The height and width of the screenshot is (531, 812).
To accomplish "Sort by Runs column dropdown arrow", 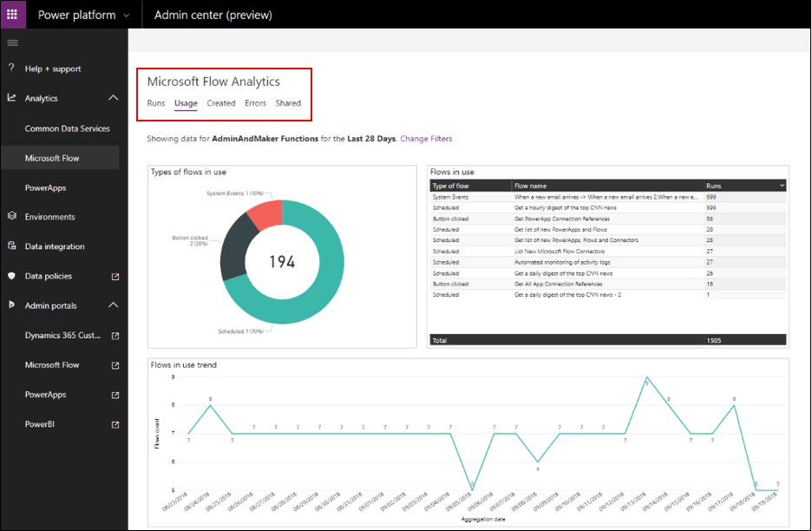I will pyautogui.click(x=782, y=186).
